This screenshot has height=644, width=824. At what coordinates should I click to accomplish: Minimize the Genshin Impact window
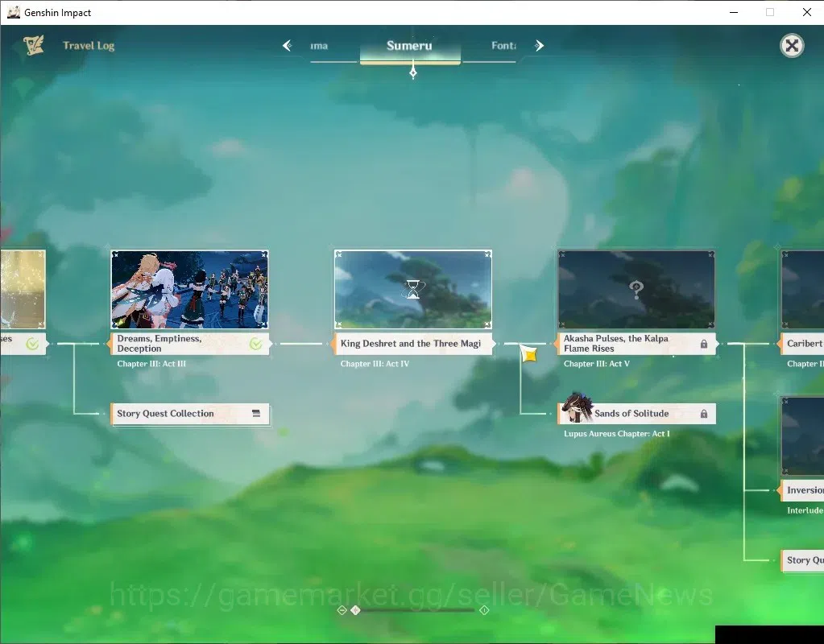(x=734, y=12)
